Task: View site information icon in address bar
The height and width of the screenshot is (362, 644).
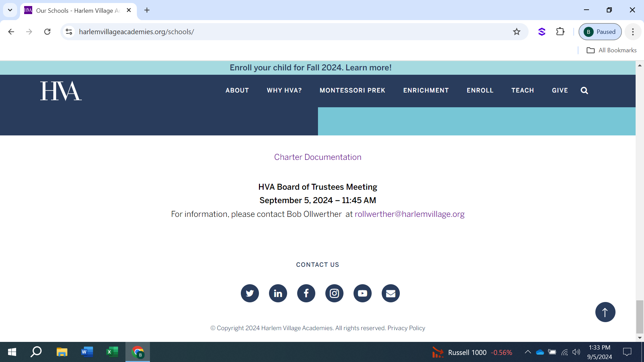Action: (x=69, y=32)
